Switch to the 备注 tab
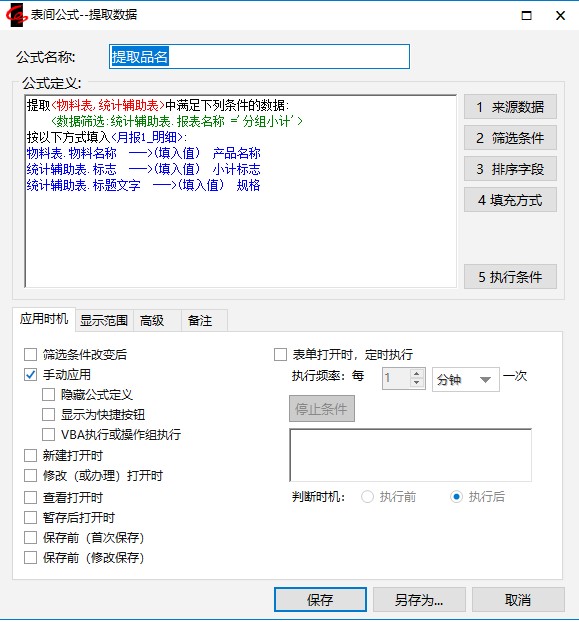The height and width of the screenshot is (622, 579). click(x=200, y=321)
